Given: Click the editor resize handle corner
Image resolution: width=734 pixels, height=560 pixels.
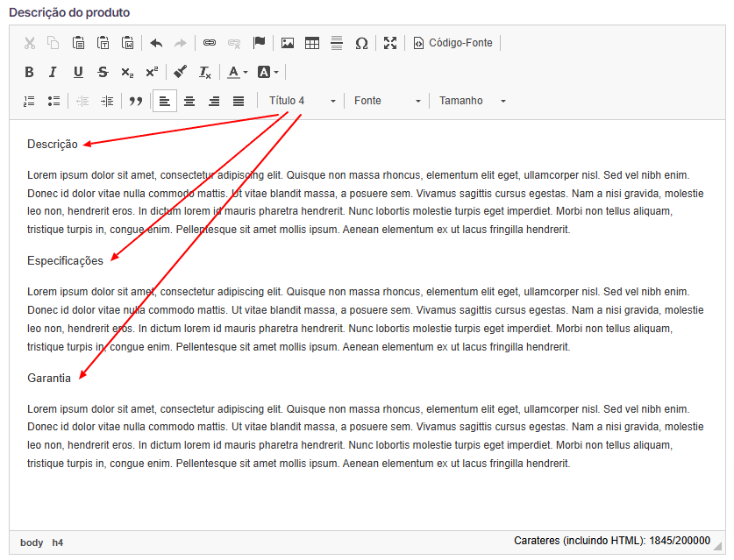Looking at the screenshot, I should (717, 546).
